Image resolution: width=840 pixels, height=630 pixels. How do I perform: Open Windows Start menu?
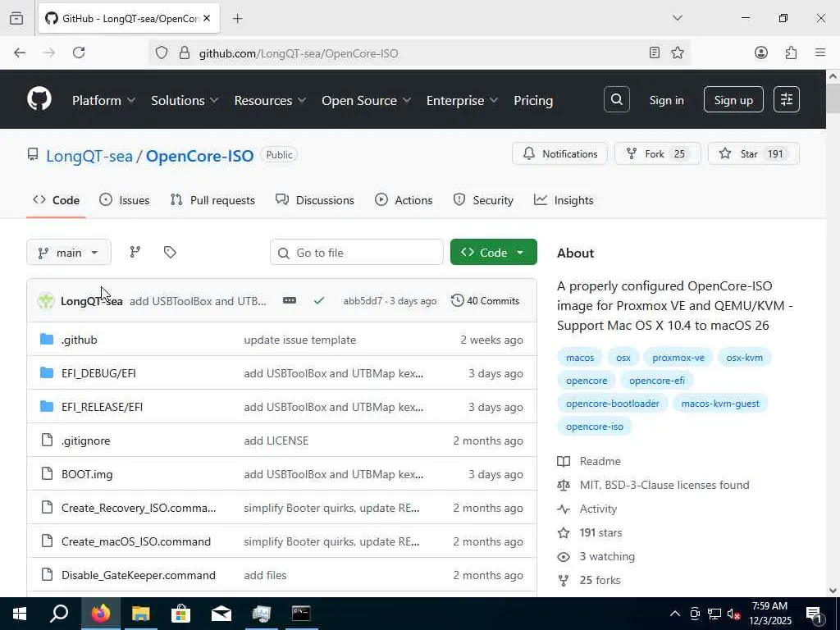pos(20,614)
